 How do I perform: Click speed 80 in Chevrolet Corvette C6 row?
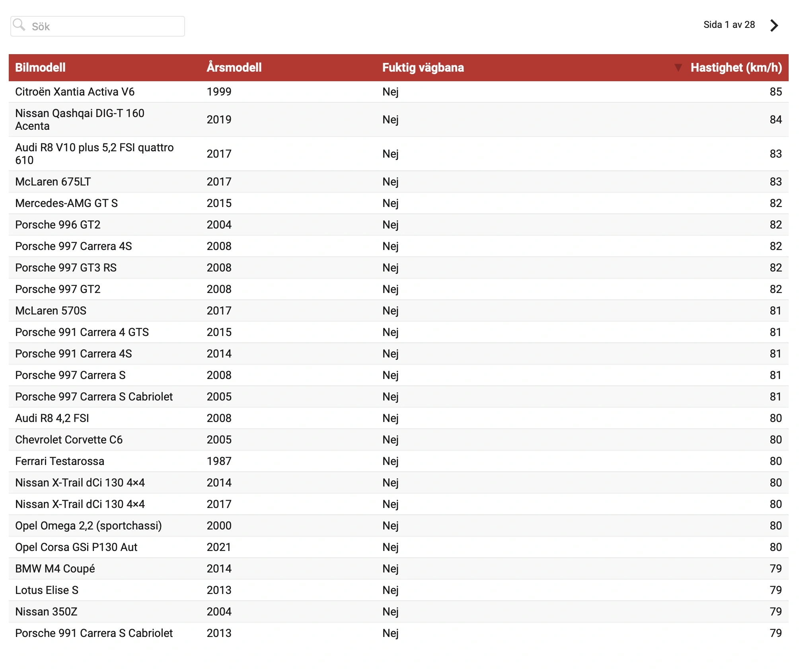point(776,440)
